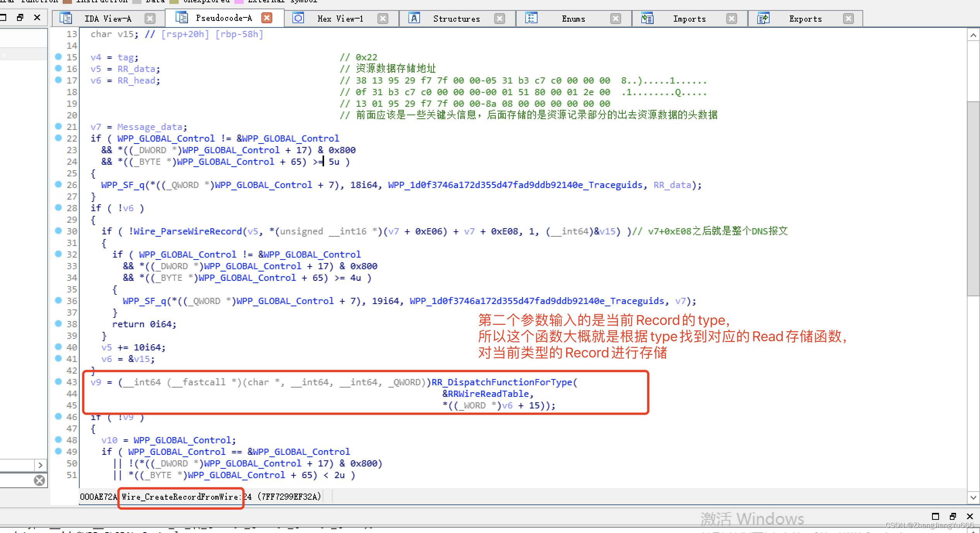Click the IDA View-A tab icon
Image resolution: width=980 pixels, height=533 pixels.
[x=65, y=18]
